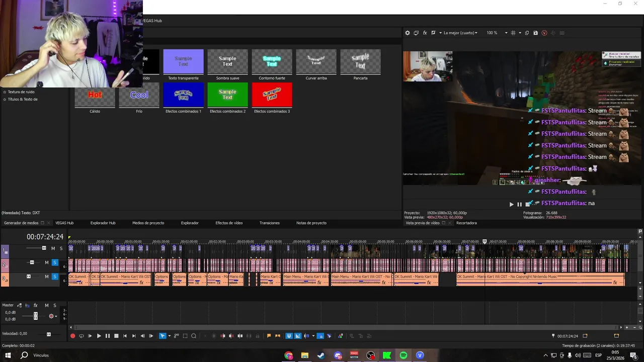Select the Zoom edit tool magnifier
Screen dimensions: 644x362
pos(194,336)
